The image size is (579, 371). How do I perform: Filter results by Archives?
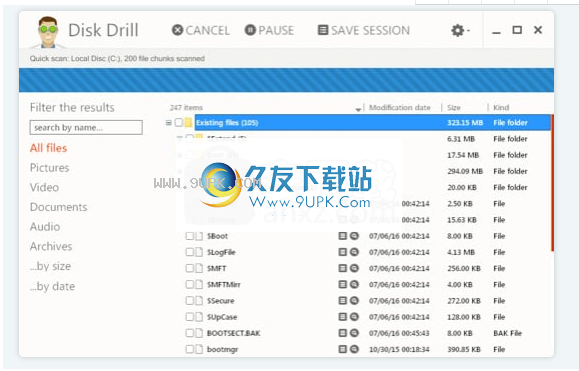coord(51,246)
